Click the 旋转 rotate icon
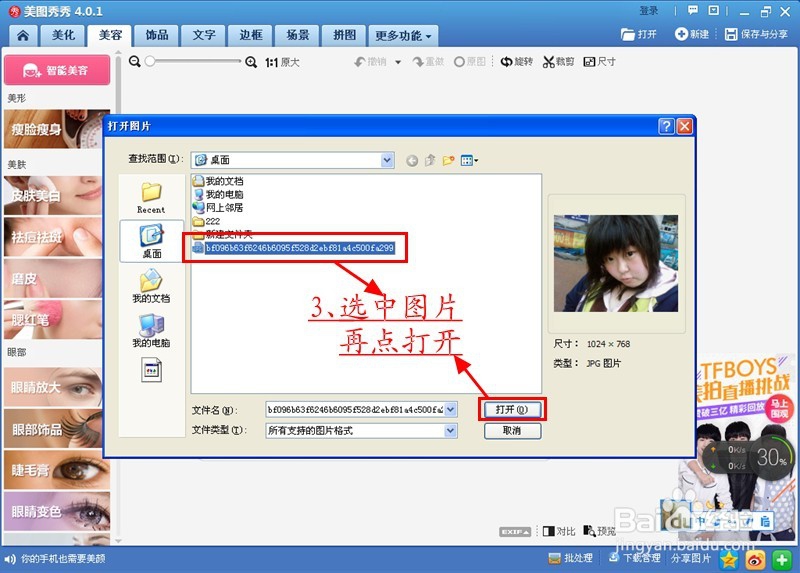The width and height of the screenshot is (800, 573). (506, 62)
